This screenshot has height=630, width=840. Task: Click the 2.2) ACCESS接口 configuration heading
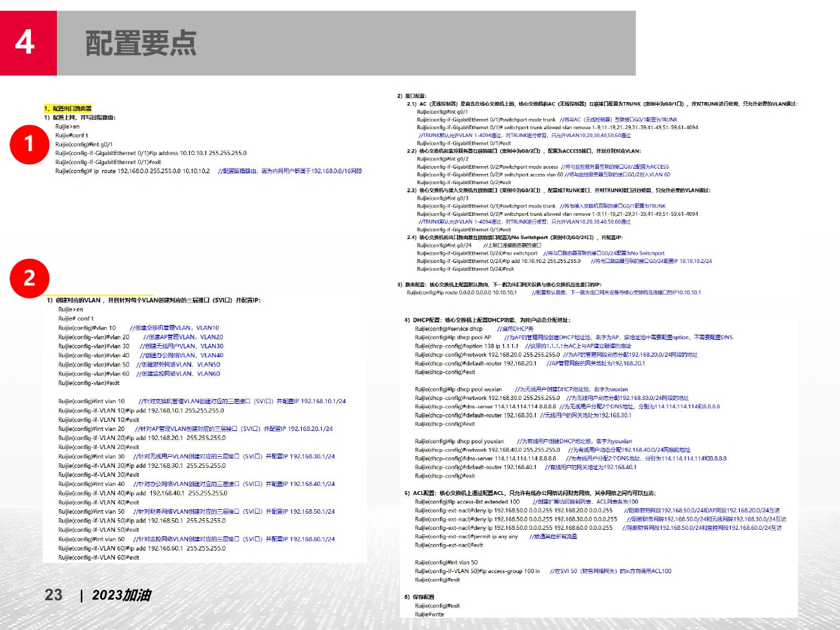click(x=523, y=151)
